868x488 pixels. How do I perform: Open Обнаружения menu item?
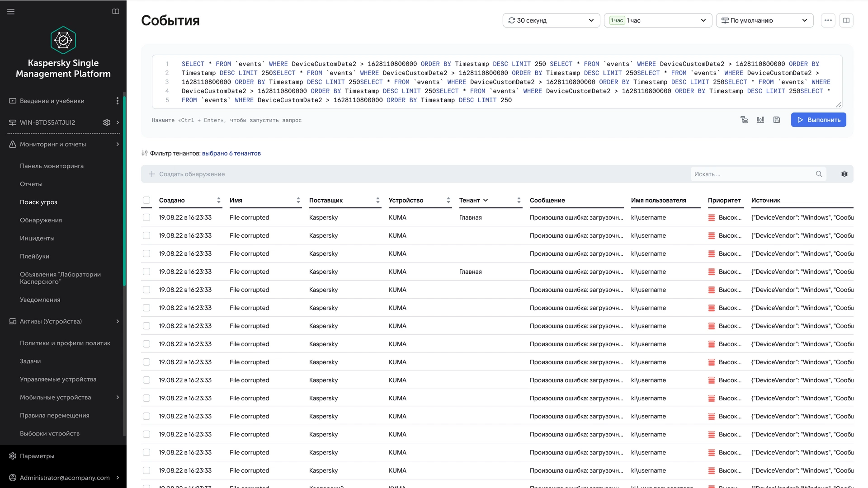41,220
